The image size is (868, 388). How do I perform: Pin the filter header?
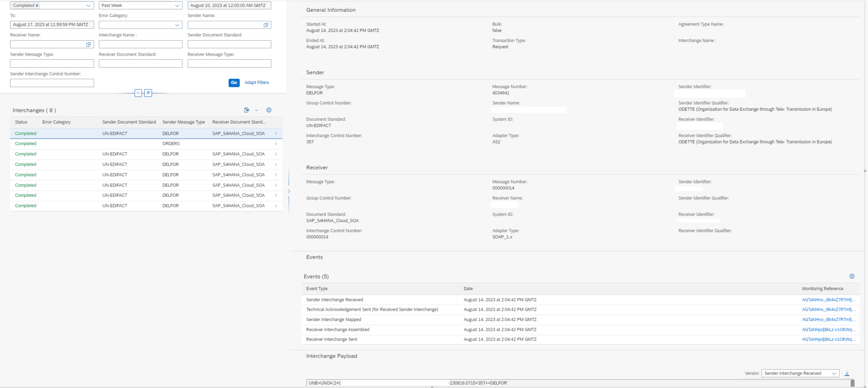pos(148,93)
